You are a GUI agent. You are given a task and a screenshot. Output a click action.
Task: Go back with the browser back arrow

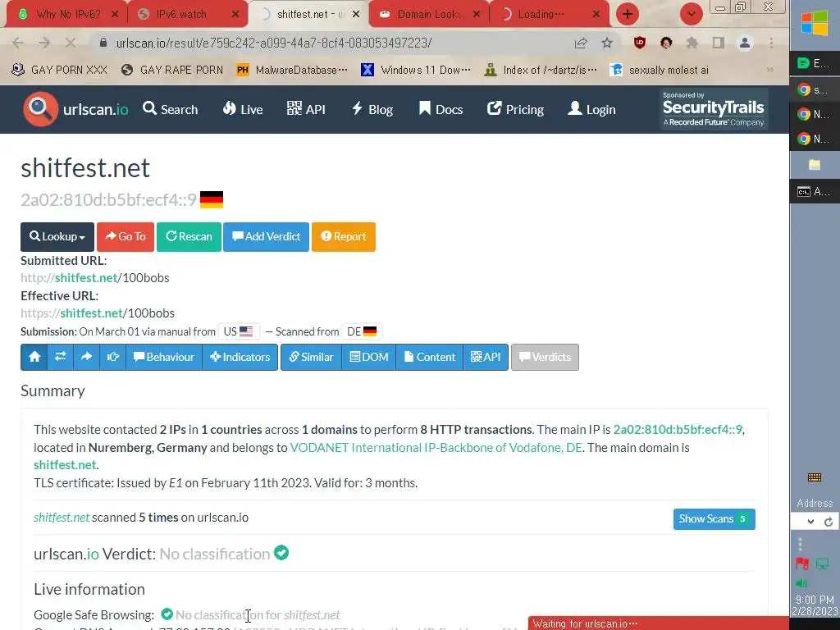[18, 43]
